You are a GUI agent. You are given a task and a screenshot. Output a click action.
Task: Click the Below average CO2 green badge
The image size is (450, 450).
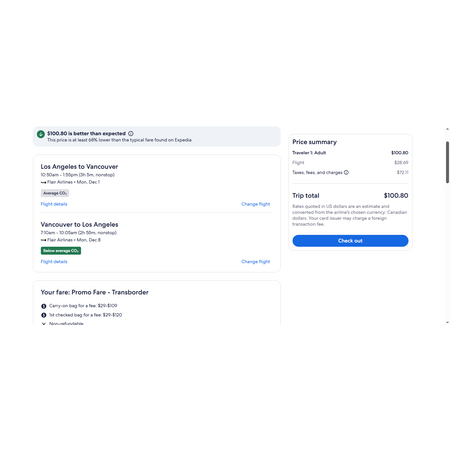(61, 251)
